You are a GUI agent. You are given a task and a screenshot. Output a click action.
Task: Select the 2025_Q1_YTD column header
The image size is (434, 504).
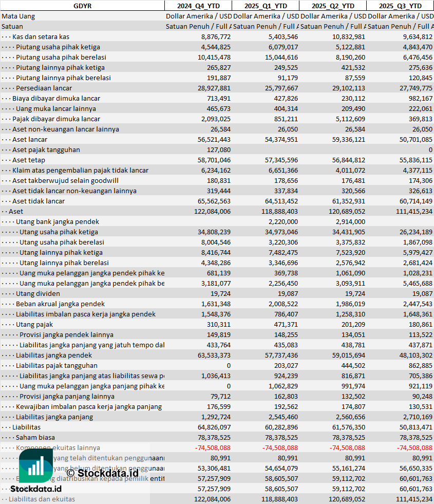point(266,6)
